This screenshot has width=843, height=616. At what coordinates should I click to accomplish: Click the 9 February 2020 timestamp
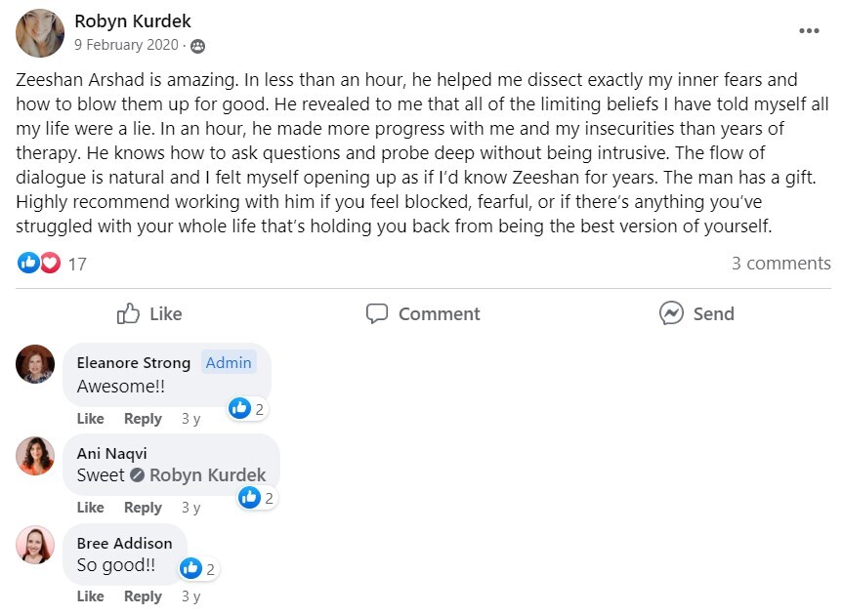point(126,45)
